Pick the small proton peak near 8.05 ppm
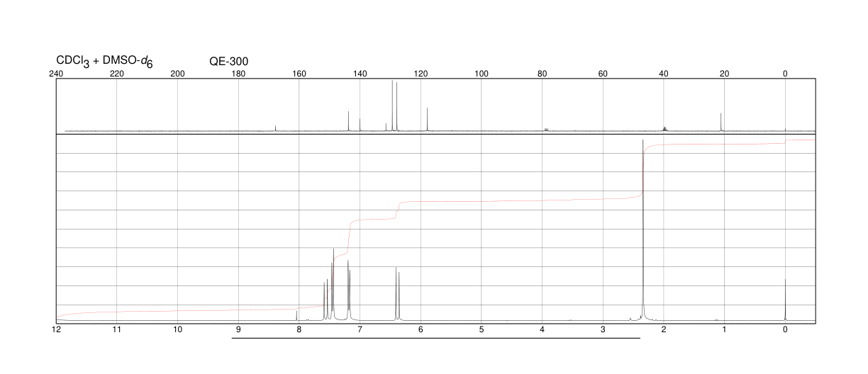Image resolution: width=868 pixels, height=374 pixels. tap(296, 315)
